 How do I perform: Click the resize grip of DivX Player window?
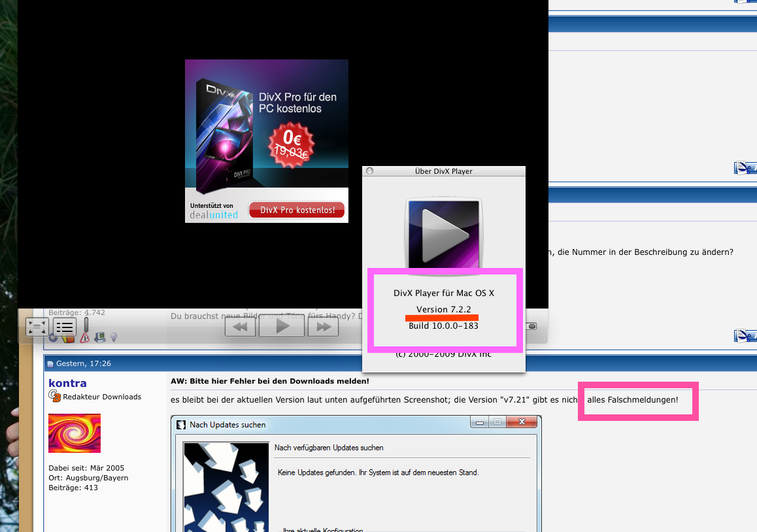click(543, 339)
